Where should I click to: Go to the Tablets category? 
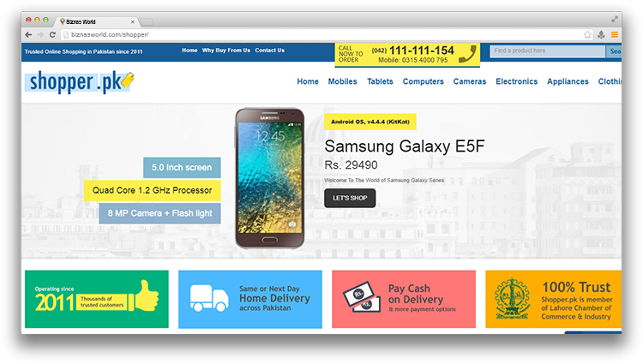coord(380,81)
